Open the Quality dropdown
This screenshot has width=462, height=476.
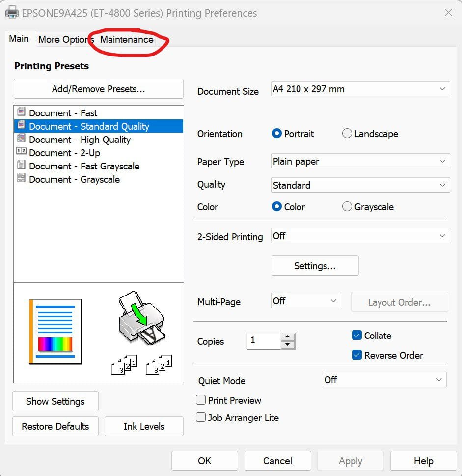click(360, 185)
